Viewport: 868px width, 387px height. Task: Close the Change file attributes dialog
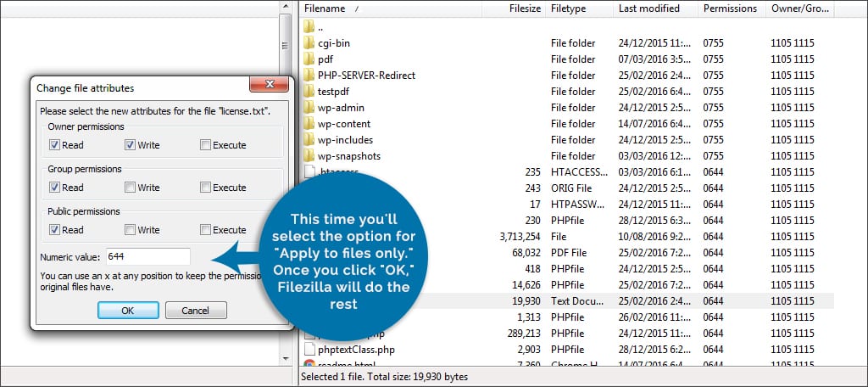click(x=269, y=84)
